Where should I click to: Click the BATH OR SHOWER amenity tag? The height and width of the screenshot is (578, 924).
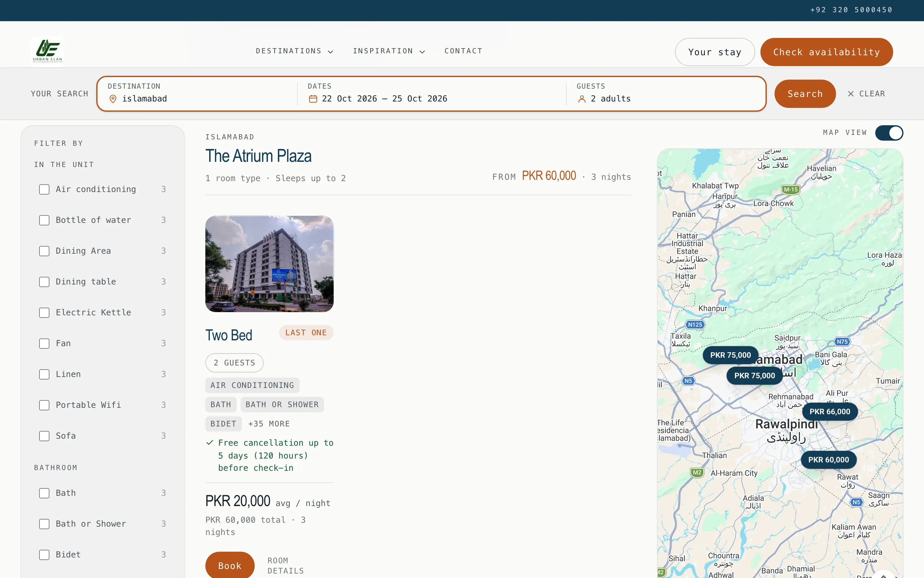(x=282, y=405)
